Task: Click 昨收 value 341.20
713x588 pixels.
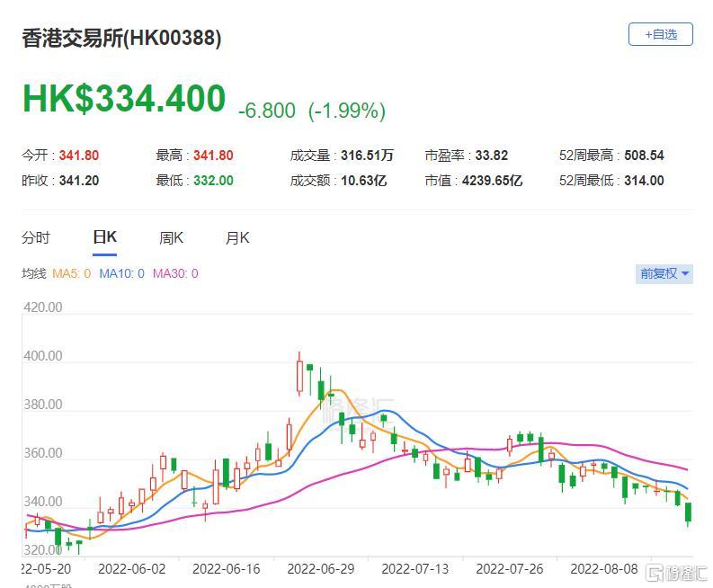Action: click(78, 181)
